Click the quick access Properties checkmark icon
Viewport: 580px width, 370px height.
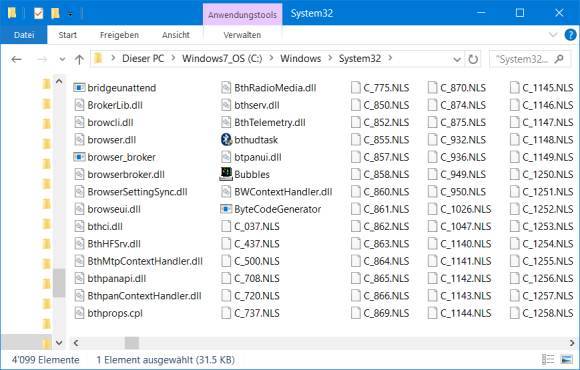[x=38, y=14]
